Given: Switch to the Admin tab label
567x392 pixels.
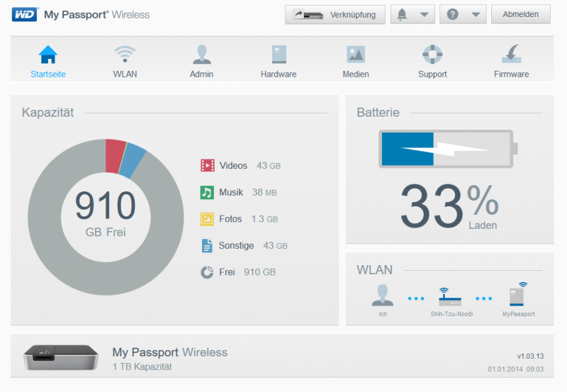Looking at the screenshot, I should tap(201, 74).
